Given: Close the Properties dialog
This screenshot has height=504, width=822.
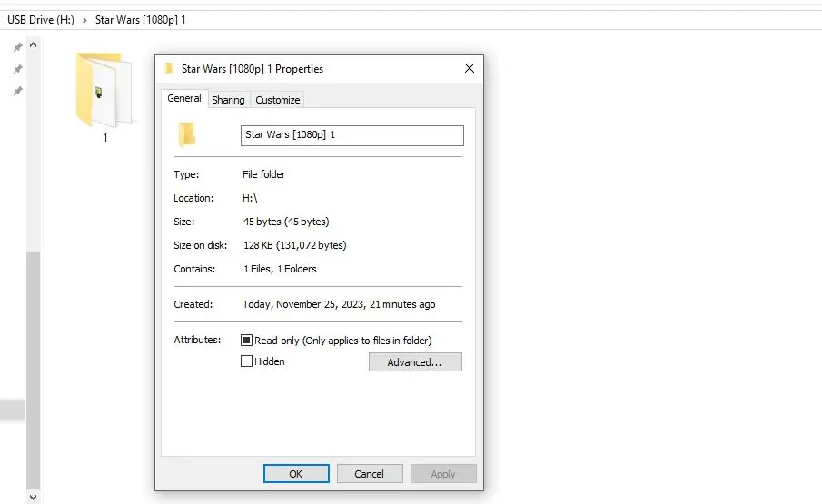Looking at the screenshot, I should tap(470, 69).
